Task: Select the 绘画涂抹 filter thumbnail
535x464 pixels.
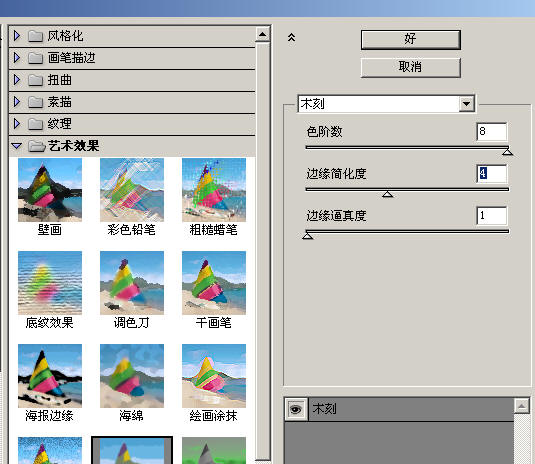Action: tap(214, 376)
